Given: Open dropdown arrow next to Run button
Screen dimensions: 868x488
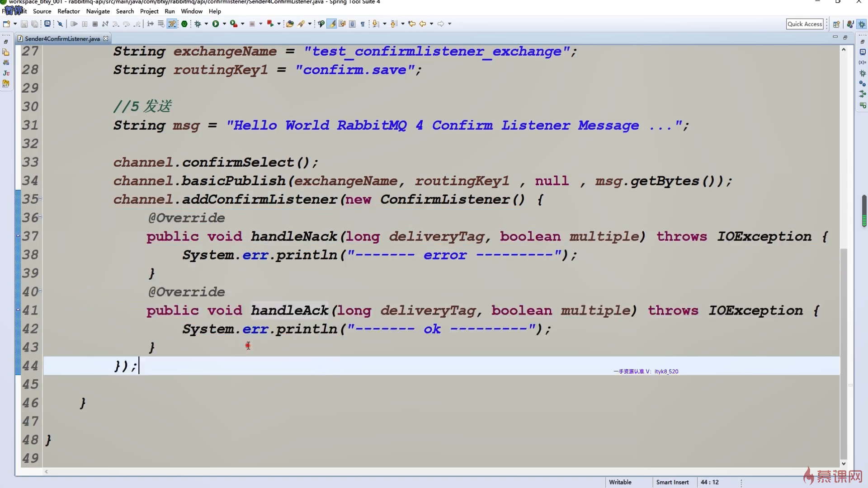Looking at the screenshot, I should coord(224,24).
